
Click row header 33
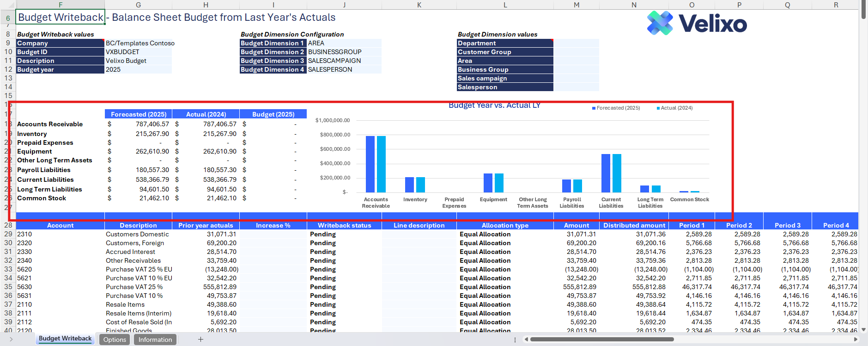(x=8, y=269)
